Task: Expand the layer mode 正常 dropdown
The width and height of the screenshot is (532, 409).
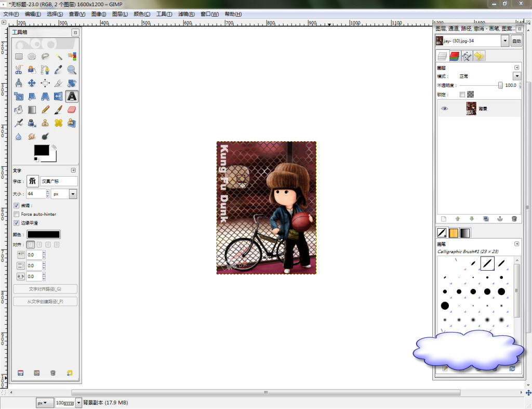Action: [516, 76]
